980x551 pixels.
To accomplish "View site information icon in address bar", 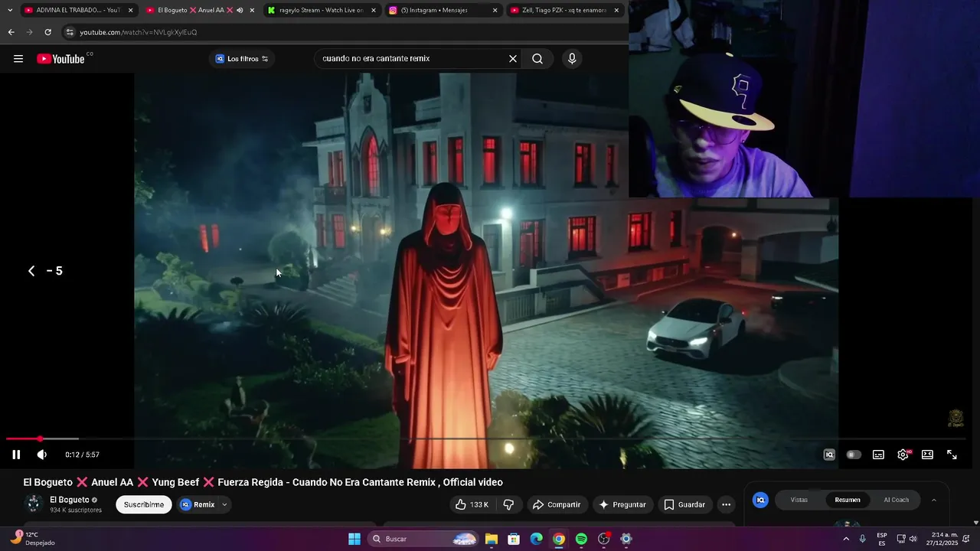I will [70, 32].
